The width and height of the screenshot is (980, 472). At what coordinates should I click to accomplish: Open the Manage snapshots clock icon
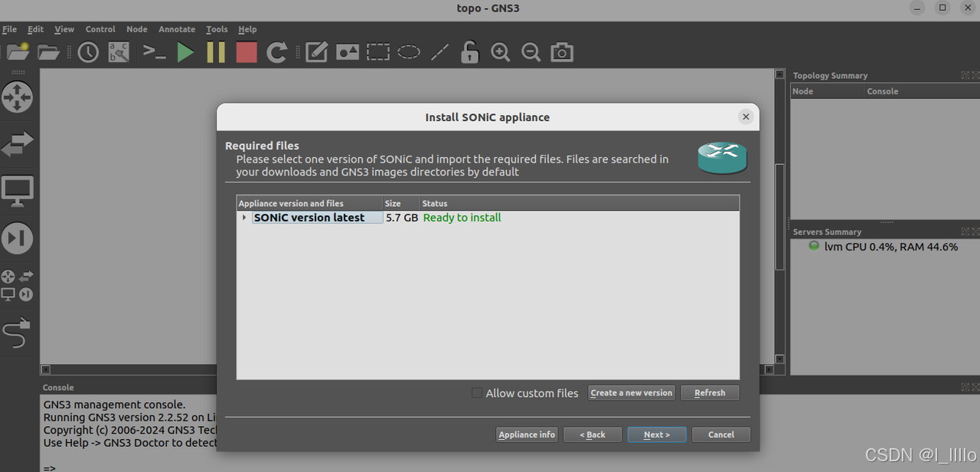(88, 52)
